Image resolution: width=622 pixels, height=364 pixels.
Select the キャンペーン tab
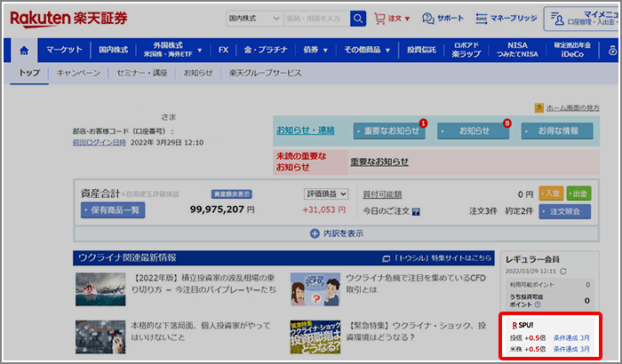click(x=78, y=73)
